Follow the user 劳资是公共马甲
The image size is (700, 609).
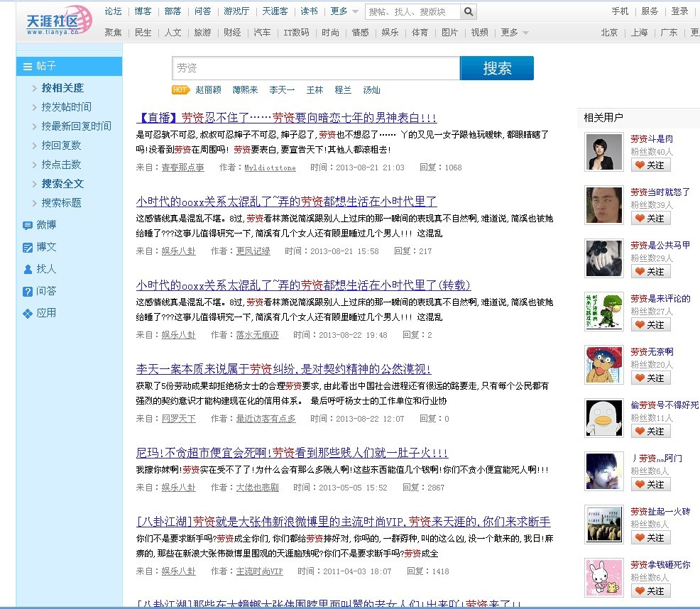(650, 271)
